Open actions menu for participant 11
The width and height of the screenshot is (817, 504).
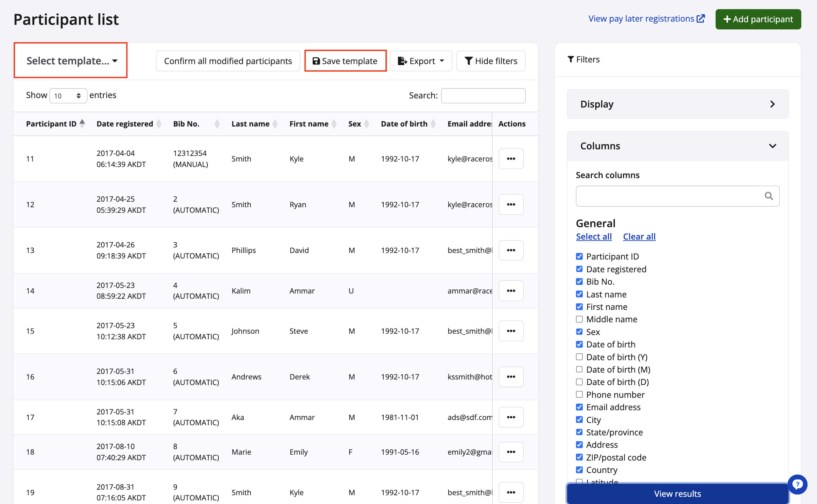511,159
